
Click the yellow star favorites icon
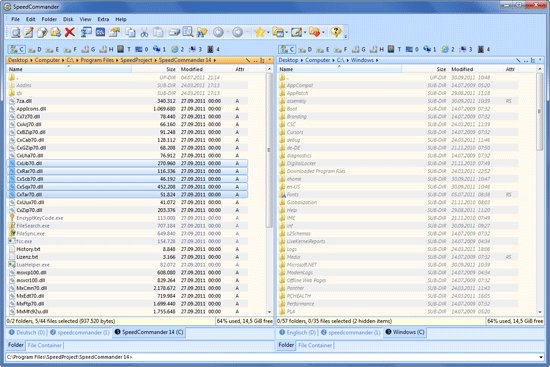(x=260, y=32)
